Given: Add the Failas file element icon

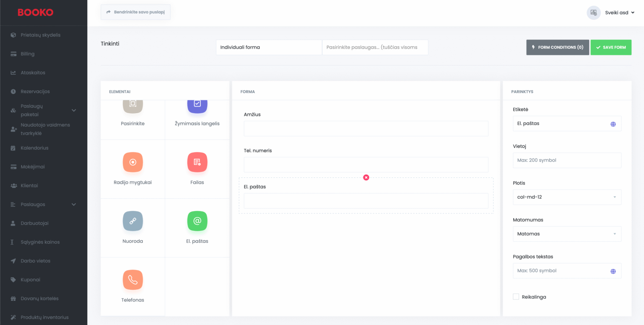Looking at the screenshot, I should (197, 162).
